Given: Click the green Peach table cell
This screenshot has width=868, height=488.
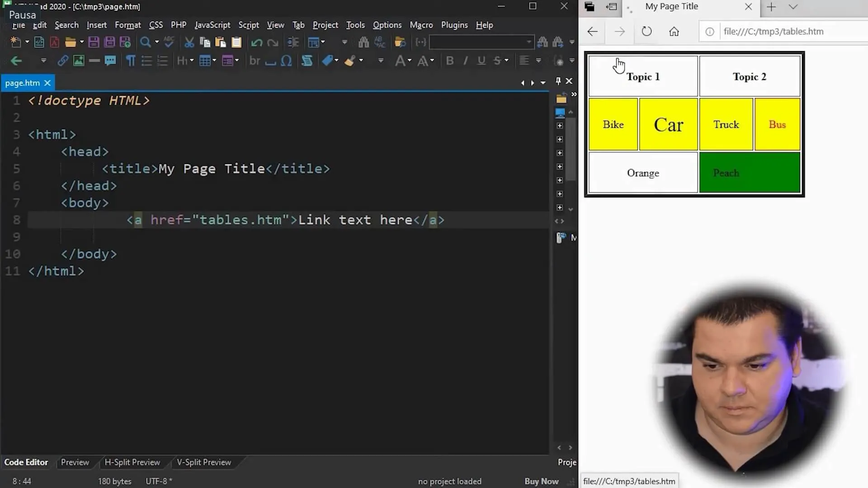Looking at the screenshot, I should point(750,173).
